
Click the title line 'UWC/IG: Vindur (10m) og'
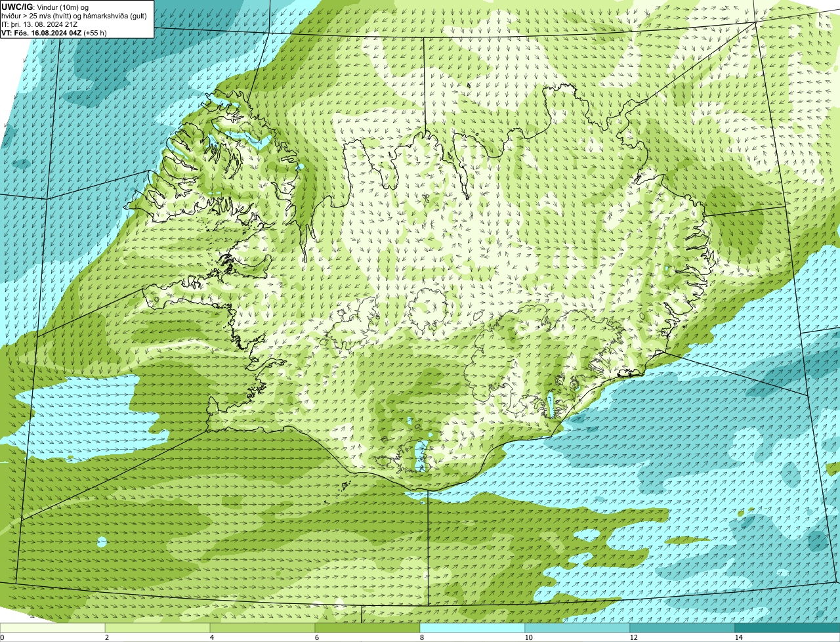tap(45, 7)
